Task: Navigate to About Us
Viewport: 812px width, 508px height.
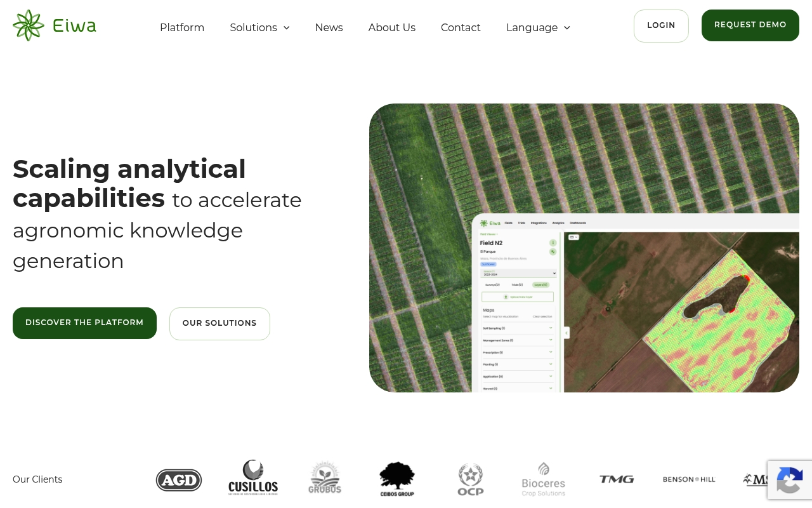Action: click(x=392, y=27)
